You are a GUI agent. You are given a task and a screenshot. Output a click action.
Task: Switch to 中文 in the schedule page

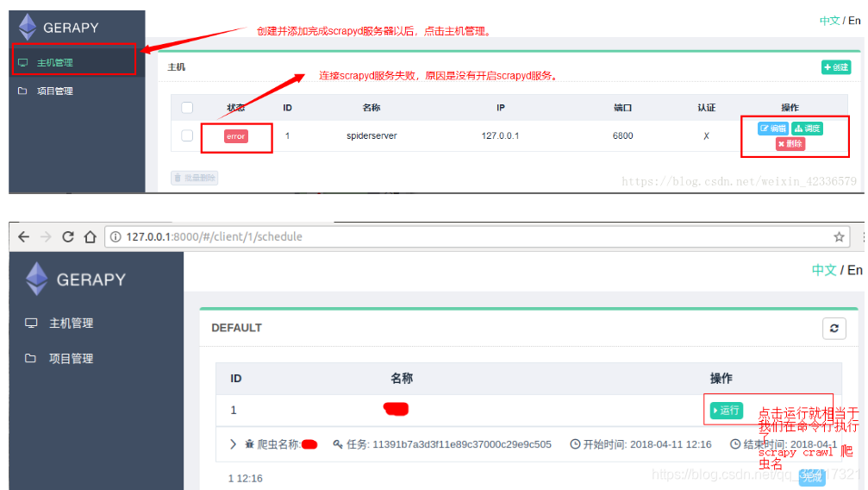[824, 270]
